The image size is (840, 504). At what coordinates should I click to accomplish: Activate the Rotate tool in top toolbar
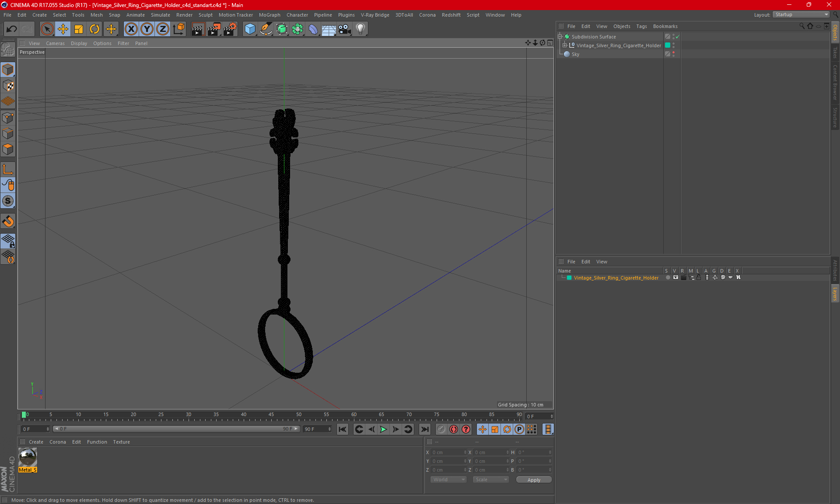[94, 29]
